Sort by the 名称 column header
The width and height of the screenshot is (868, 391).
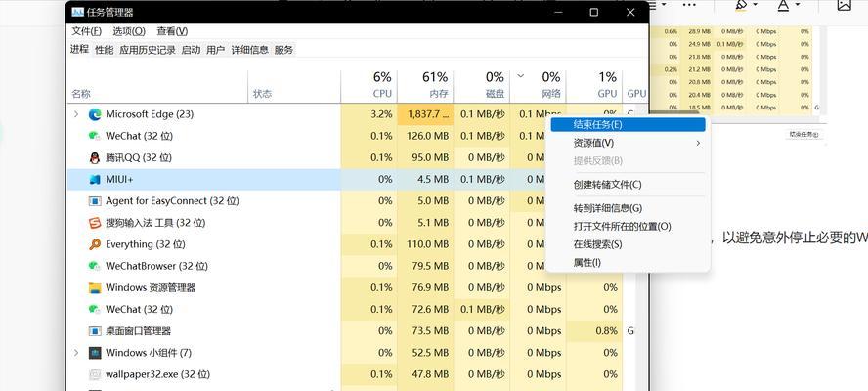pyautogui.click(x=81, y=94)
